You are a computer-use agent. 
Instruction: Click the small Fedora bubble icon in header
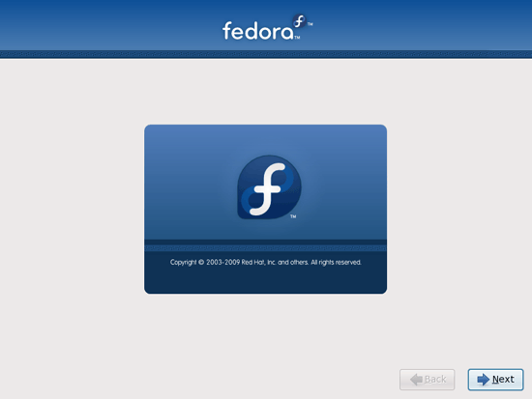(299, 21)
